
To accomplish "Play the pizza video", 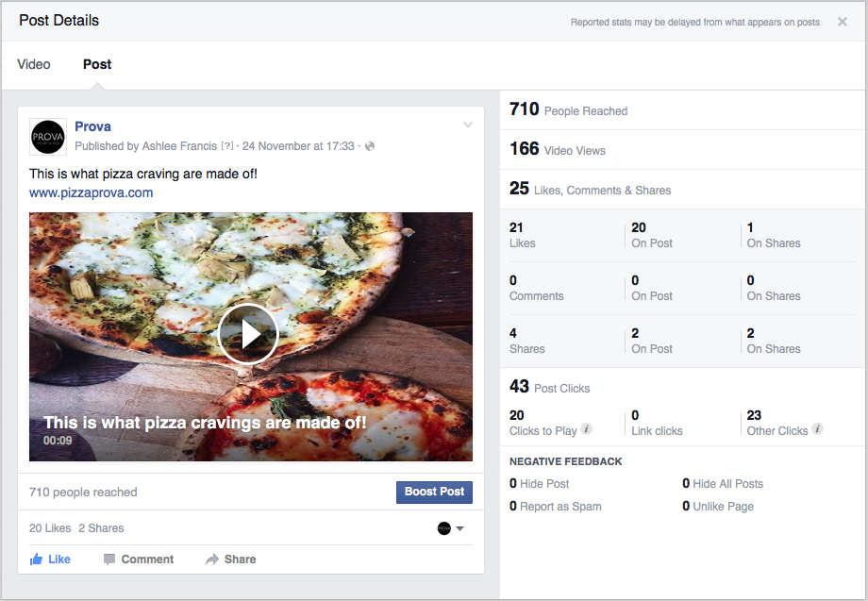I will (x=247, y=334).
